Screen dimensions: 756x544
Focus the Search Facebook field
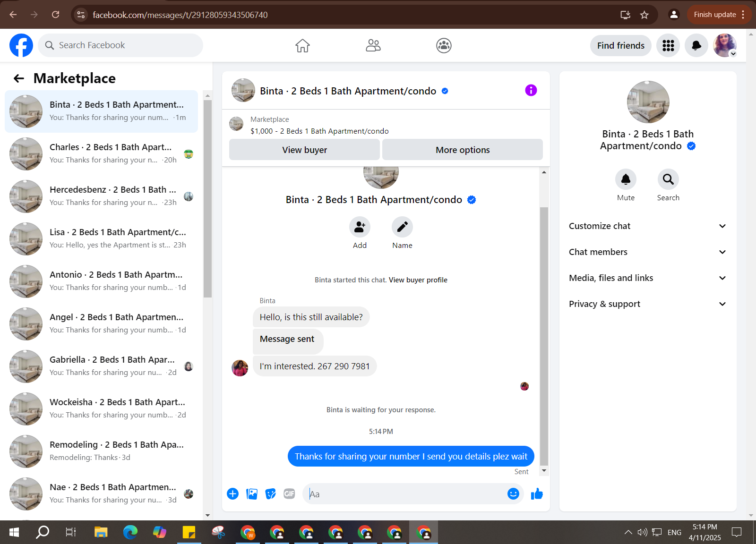click(120, 45)
